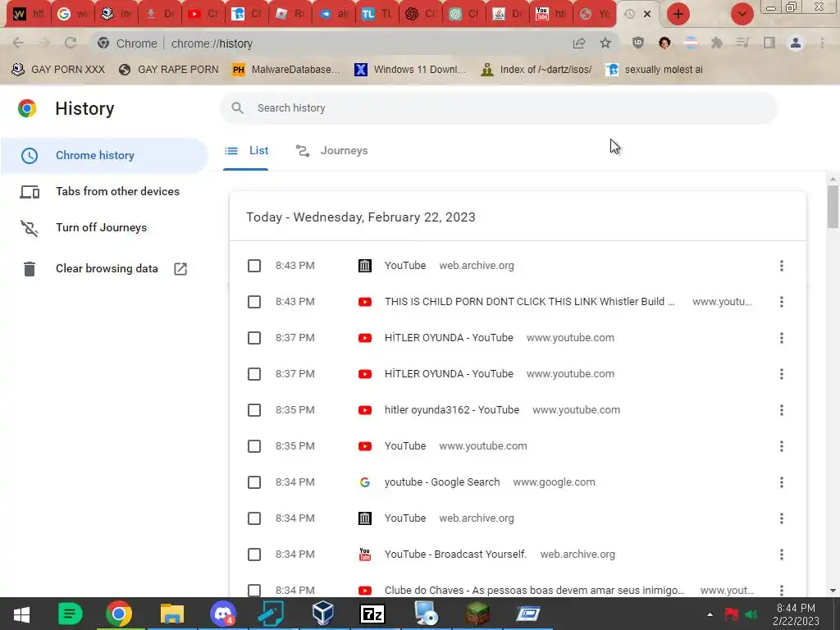
Task: Select Chrome history in the sidebar
Action: pyautogui.click(x=104, y=155)
